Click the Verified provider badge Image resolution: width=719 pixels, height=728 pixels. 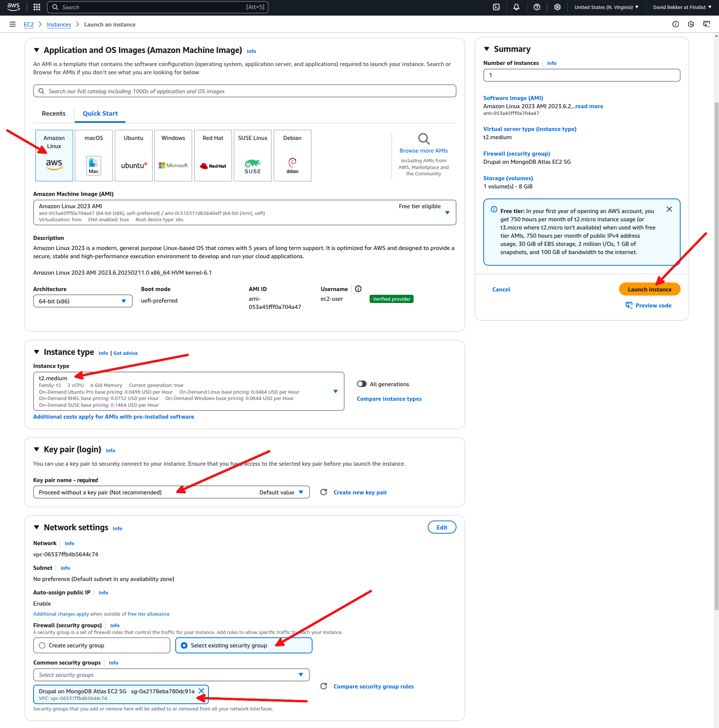tap(391, 299)
